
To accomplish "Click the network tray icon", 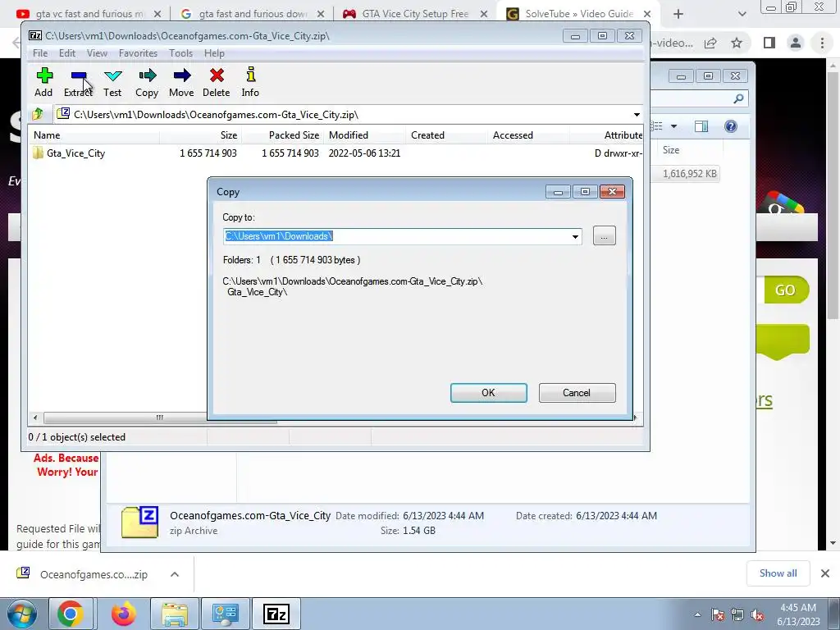I will tap(737, 615).
